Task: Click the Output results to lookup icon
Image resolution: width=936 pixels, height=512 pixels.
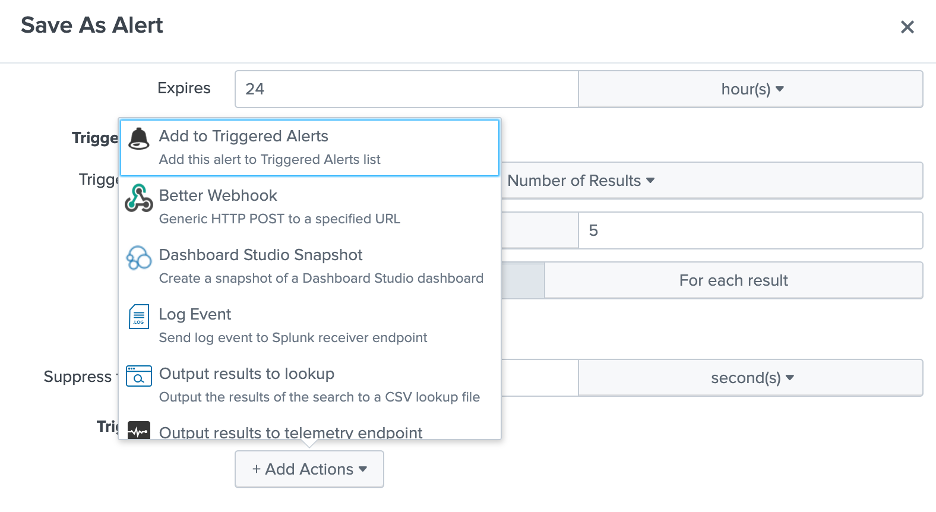Action: 138,376
